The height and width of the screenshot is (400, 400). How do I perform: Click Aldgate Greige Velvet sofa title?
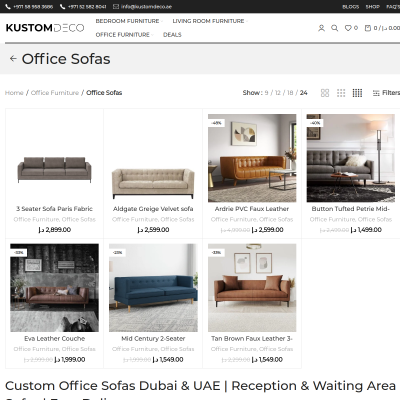(153, 209)
